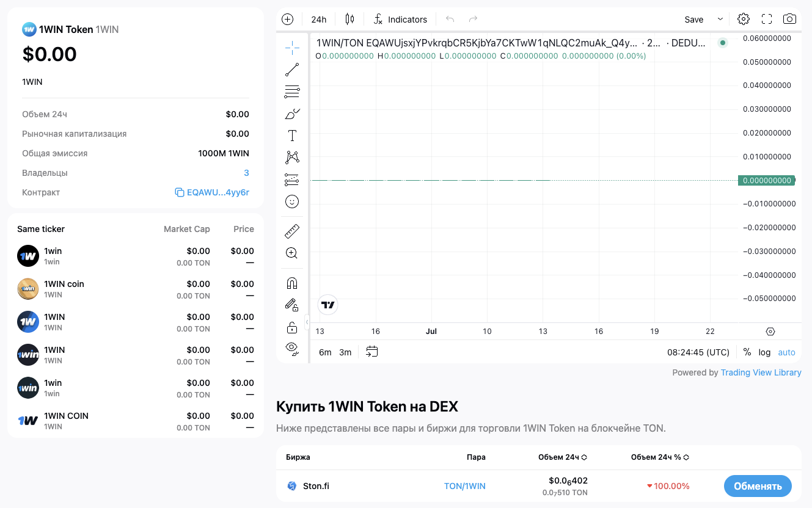This screenshot has height=508, width=812.
Task: Click the undo arrow in chart toolbar
Action: [x=450, y=19]
